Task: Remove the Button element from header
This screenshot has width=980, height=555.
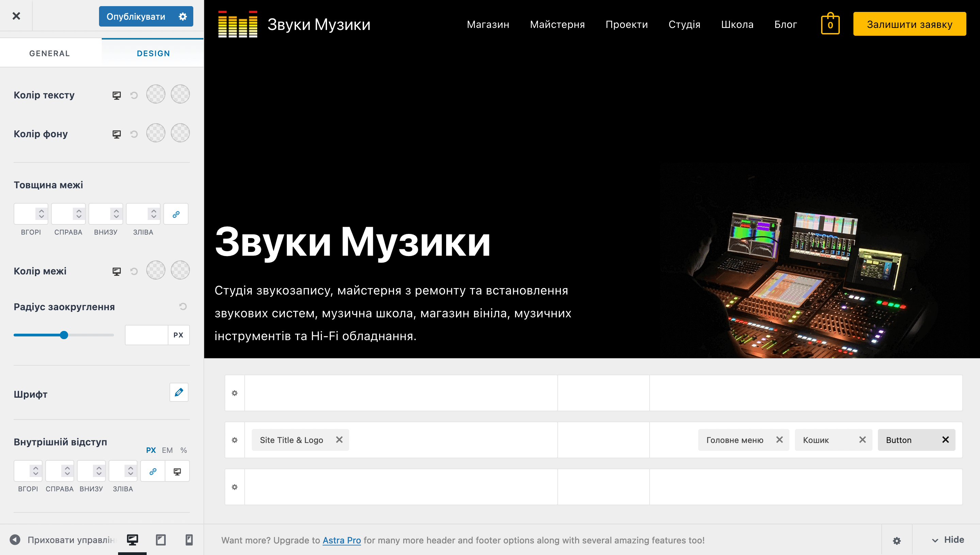Action: (x=946, y=440)
